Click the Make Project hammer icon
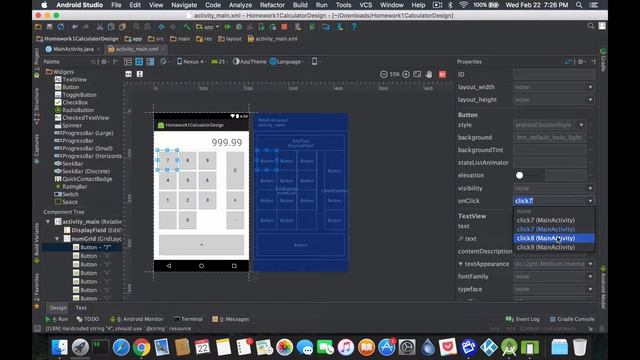The image size is (640, 360). click(187, 27)
